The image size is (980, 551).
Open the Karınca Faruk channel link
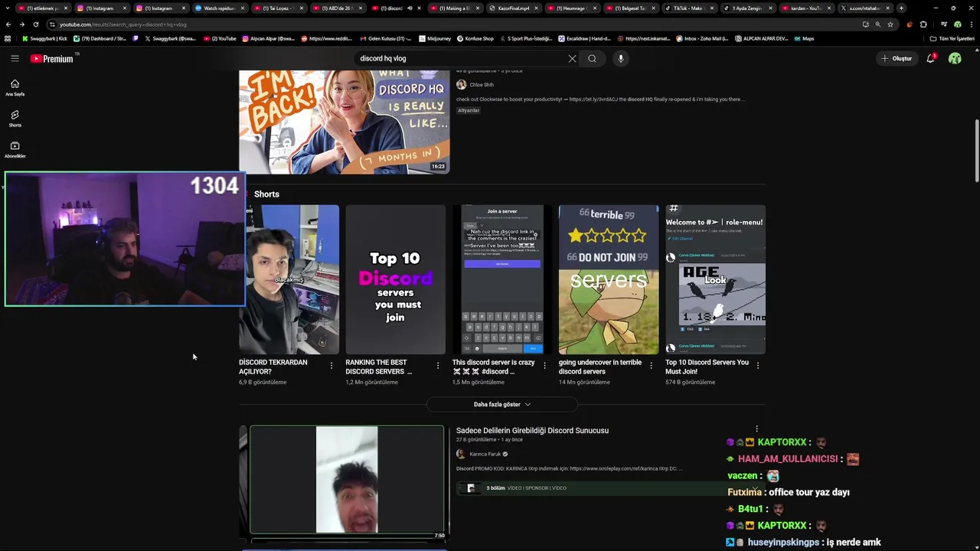click(x=485, y=454)
